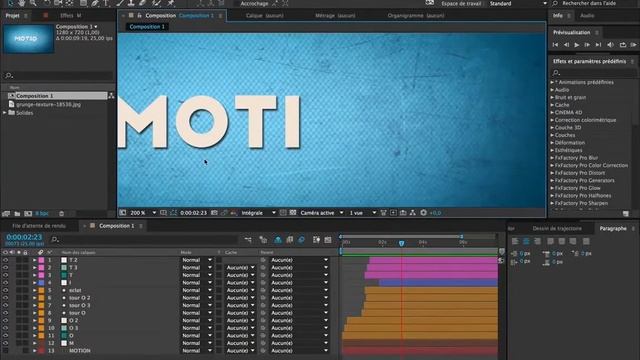The image size is (640, 360).
Task: Open the Graph Editor in timeline
Action: [328, 240]
